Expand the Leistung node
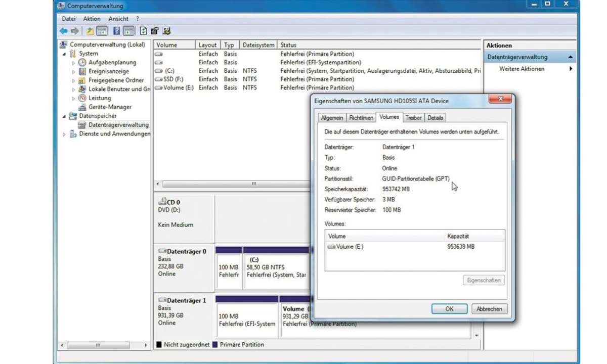Screen dimensions: 607x364 tap(73, 98)
